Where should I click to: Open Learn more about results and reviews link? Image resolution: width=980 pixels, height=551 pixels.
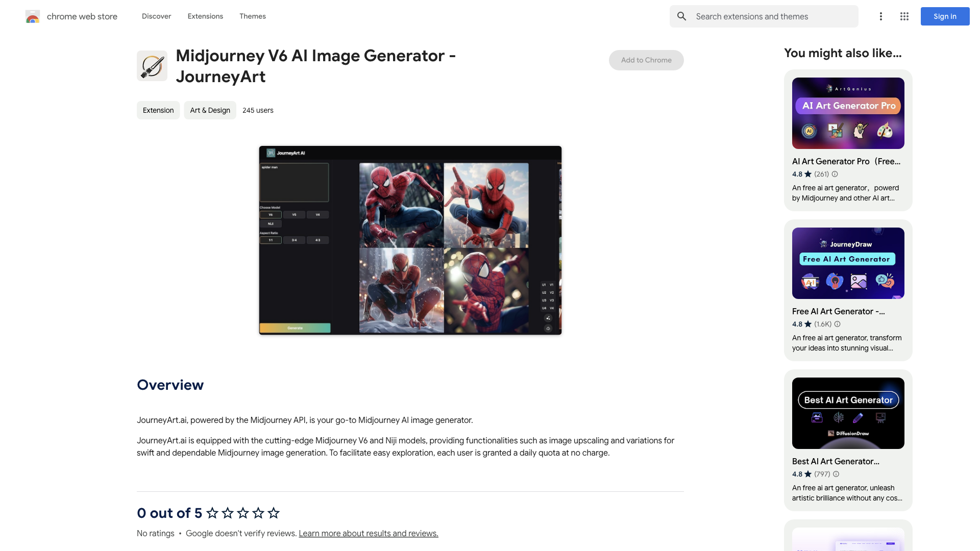(x=369, y=533)
